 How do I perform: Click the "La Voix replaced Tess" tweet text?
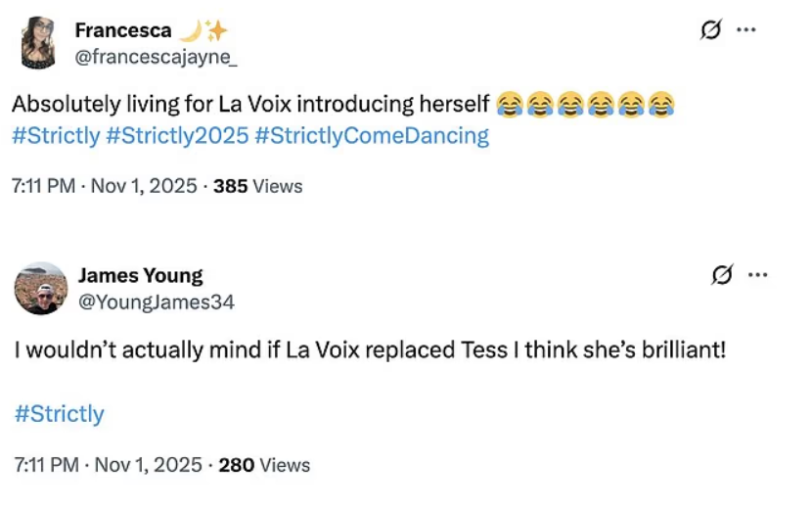click(x=370, y=349)
